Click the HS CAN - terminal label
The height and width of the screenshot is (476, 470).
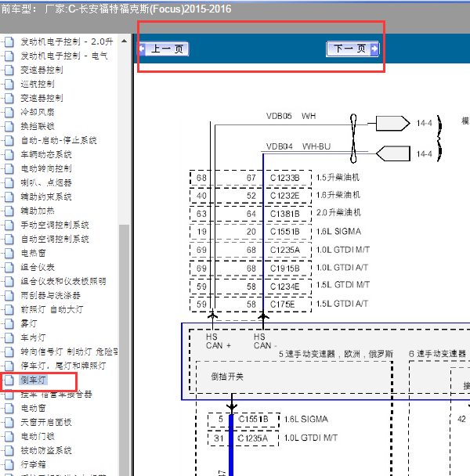[x=266, y=341]
